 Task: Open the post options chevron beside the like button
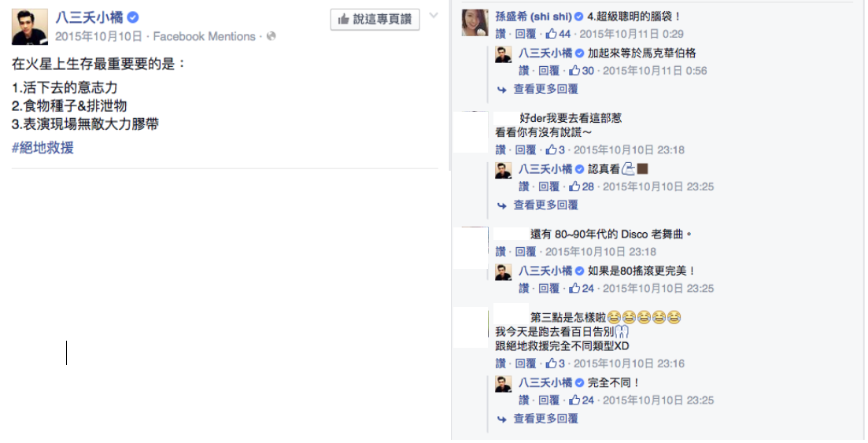click(434, 16)
